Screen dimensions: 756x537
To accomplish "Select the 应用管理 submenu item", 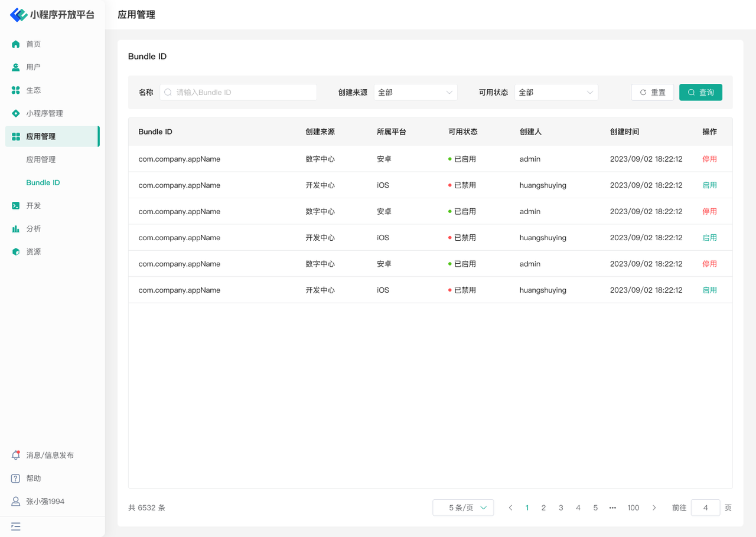I will [x=41, y=159].
